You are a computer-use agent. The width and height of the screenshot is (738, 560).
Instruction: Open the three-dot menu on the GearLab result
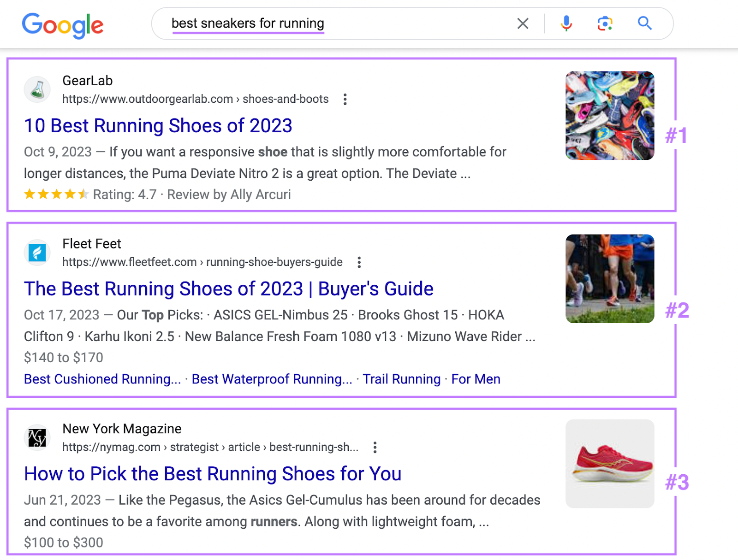tap(345, 99)
